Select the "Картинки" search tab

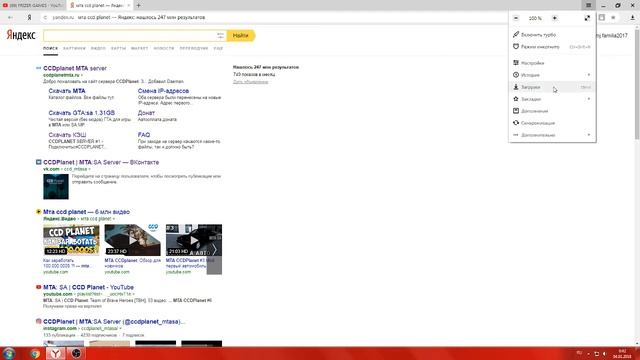click(x=74, y=48)
